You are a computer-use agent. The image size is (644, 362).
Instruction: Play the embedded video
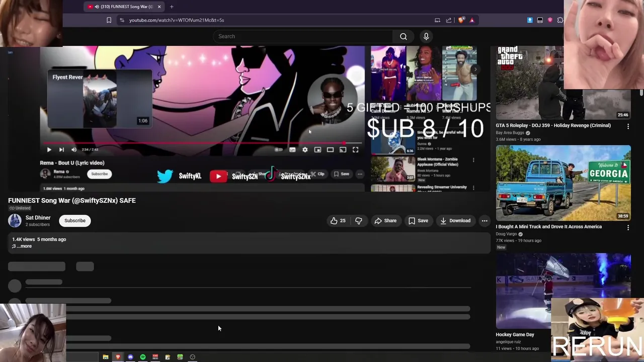[49, 149]
